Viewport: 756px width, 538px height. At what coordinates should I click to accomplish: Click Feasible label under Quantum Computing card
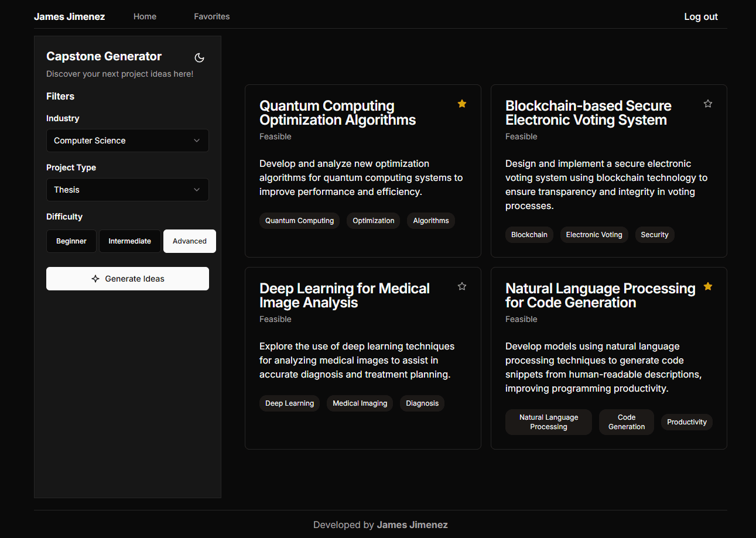click(x=275, y=136)
